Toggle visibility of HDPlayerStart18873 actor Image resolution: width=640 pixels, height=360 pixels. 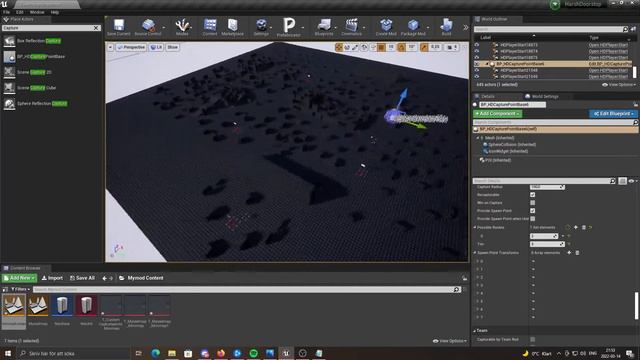point(477,45)
